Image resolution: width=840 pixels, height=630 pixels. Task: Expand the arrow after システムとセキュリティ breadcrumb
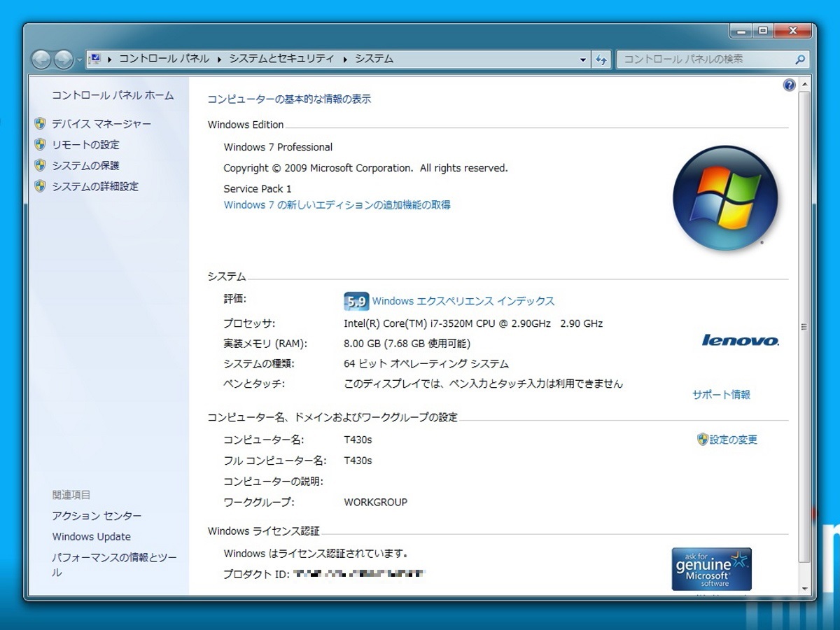click(x=345, y=59)
